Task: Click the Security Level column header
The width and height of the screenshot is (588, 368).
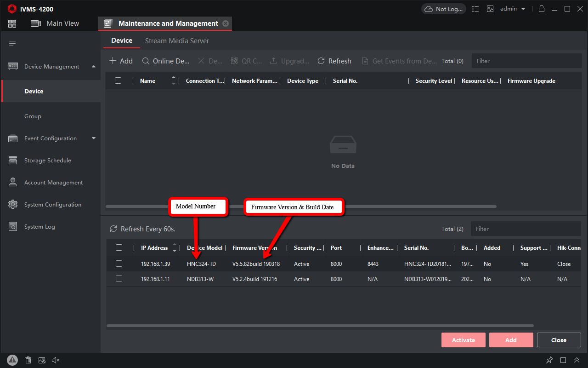Action: pyautogui.click(x=434, y=80)
